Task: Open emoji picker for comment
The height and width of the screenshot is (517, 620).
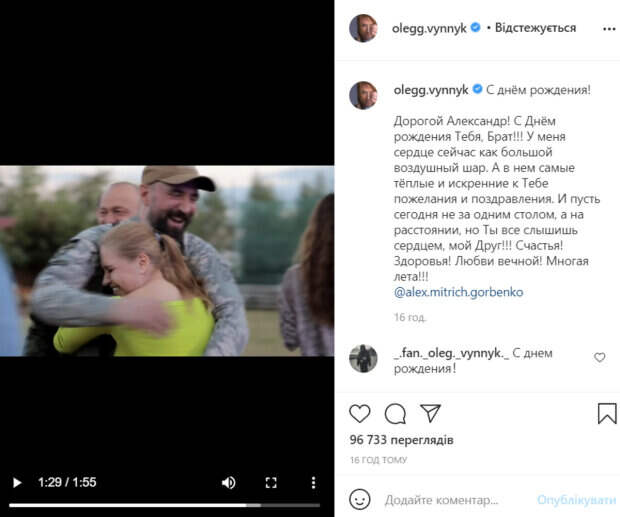Action: [x=360, y=499]
